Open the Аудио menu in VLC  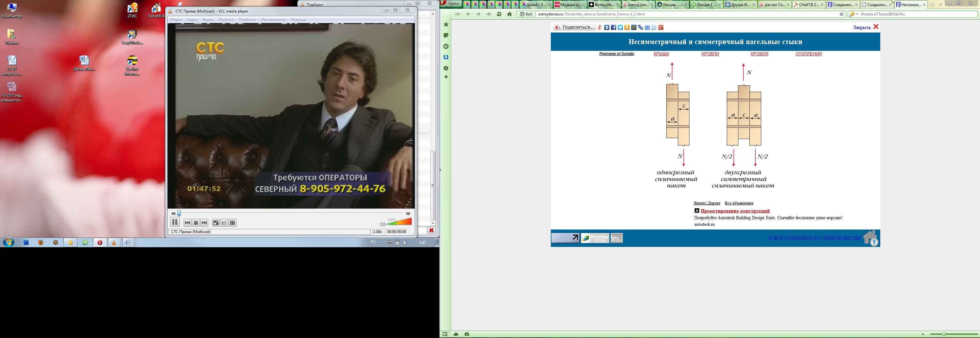[192, 19]
